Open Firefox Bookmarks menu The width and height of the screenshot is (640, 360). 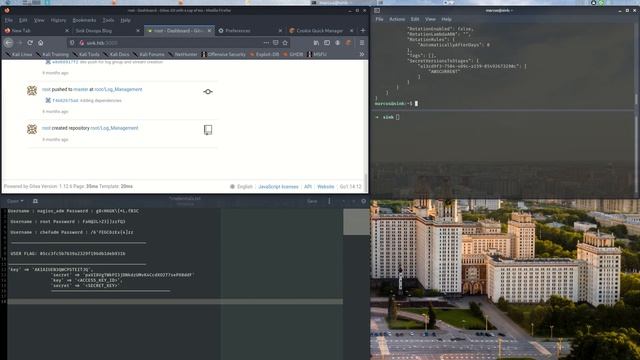84,20
